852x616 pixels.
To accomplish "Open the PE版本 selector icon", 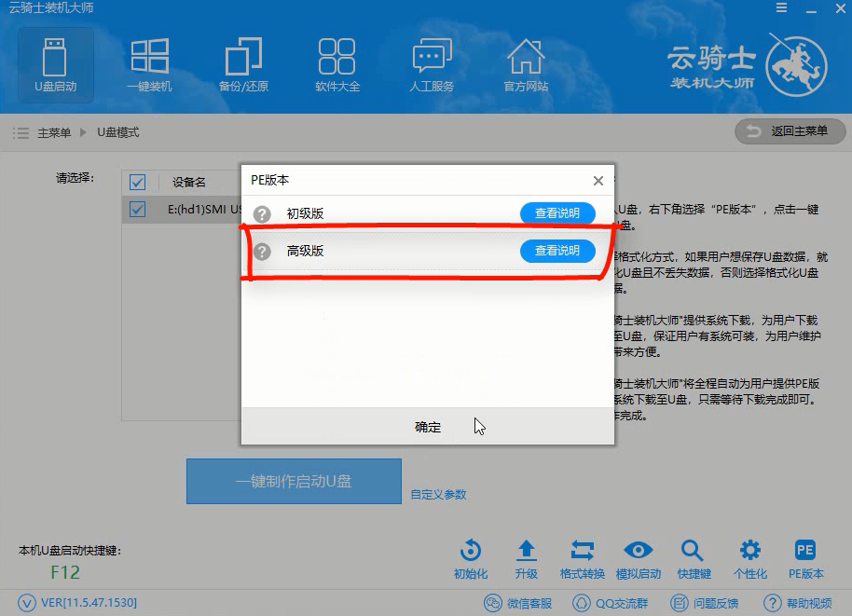I will coord(804,556).
